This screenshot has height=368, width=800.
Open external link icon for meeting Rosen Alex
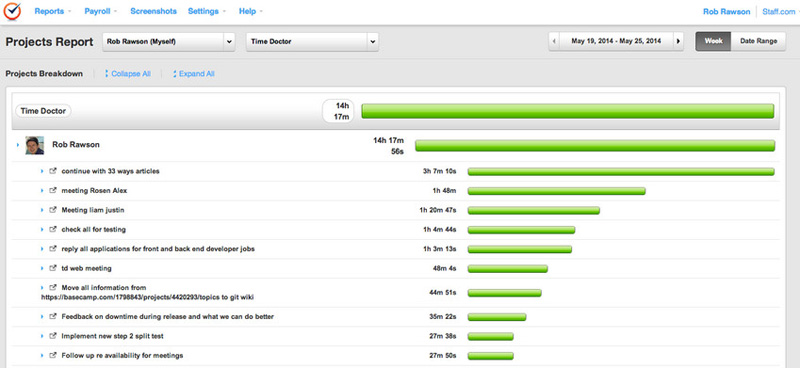tap(53, 191)
